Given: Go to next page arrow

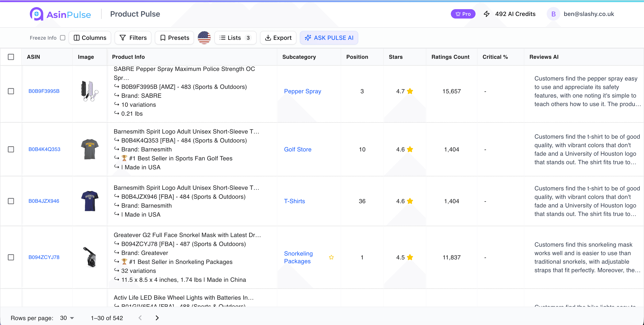Looking at the screenshot, I should (157, 318).
